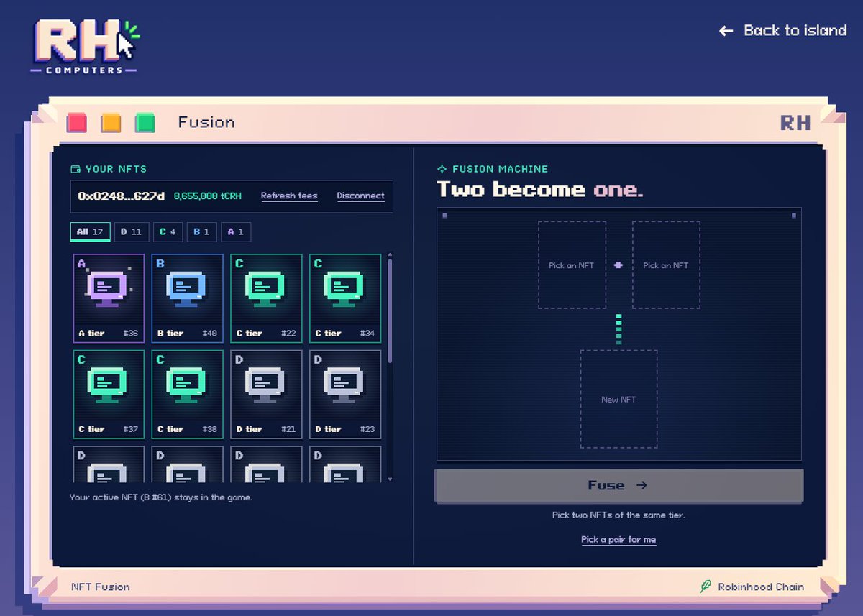
Task: Click the active NFT (B #61) notice
Action: 161,497
